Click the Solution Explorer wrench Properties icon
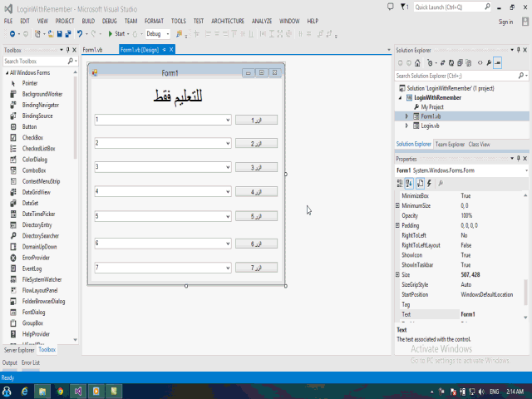Viewport: 532px width, 399px height. [x=489, y=62]
